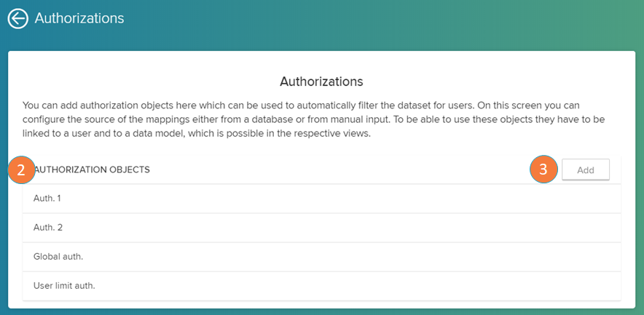
Task: Click the orange number 2 badge
Action: (x=22, y=170)
